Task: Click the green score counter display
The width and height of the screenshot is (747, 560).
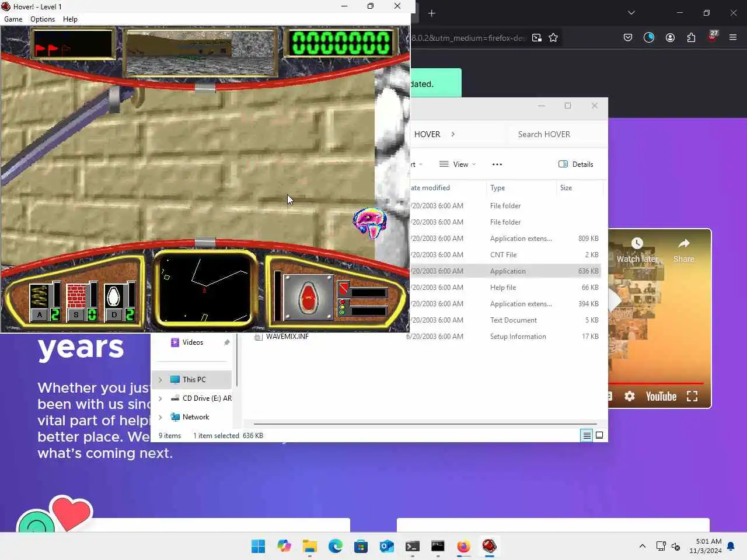Action: point(341,43)
